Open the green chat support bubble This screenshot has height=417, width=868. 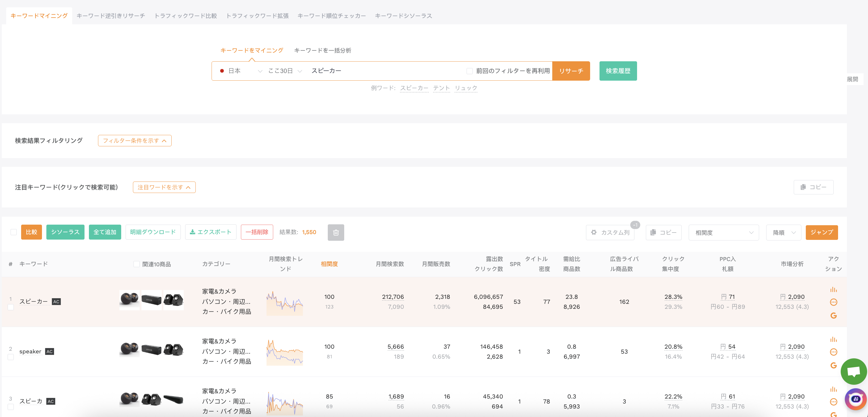tap(854, 372)
